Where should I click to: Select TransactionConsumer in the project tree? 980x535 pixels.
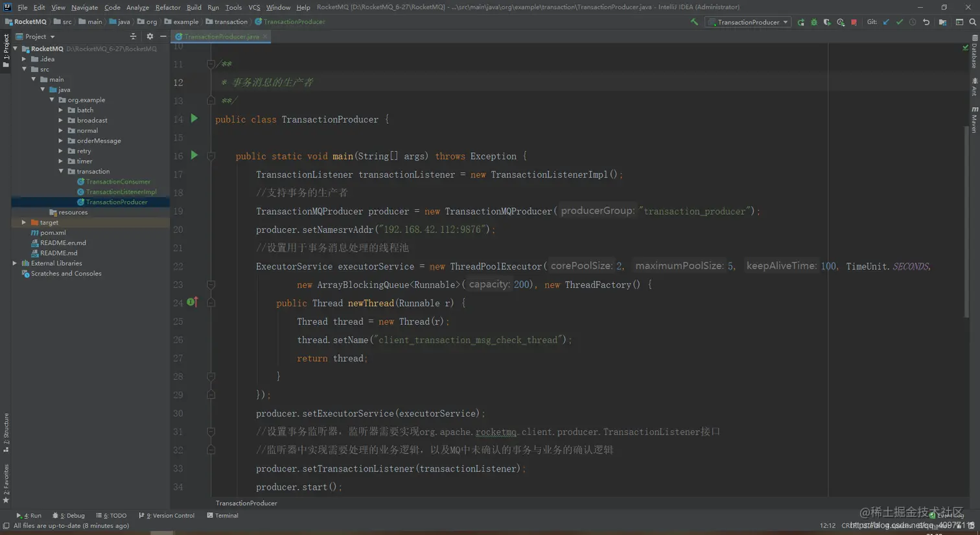click(x=118, y=182)
